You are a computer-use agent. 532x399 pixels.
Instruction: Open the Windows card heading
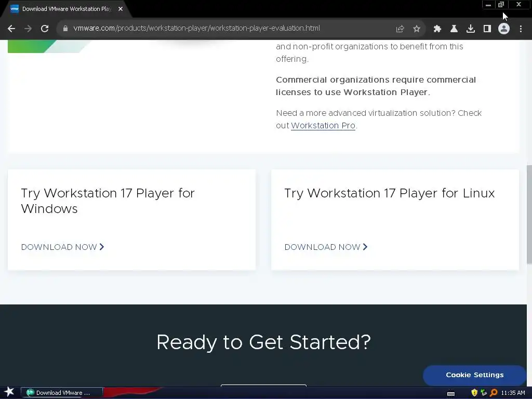(108, 201)
